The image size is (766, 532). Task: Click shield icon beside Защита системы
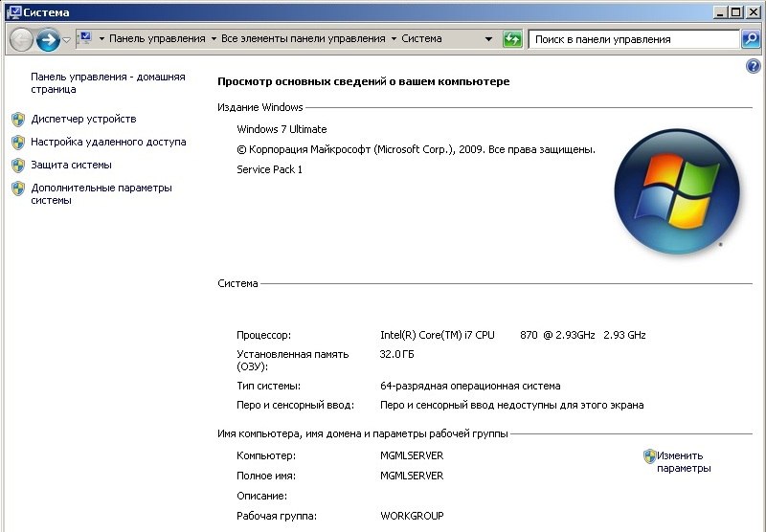coord(17,165)
